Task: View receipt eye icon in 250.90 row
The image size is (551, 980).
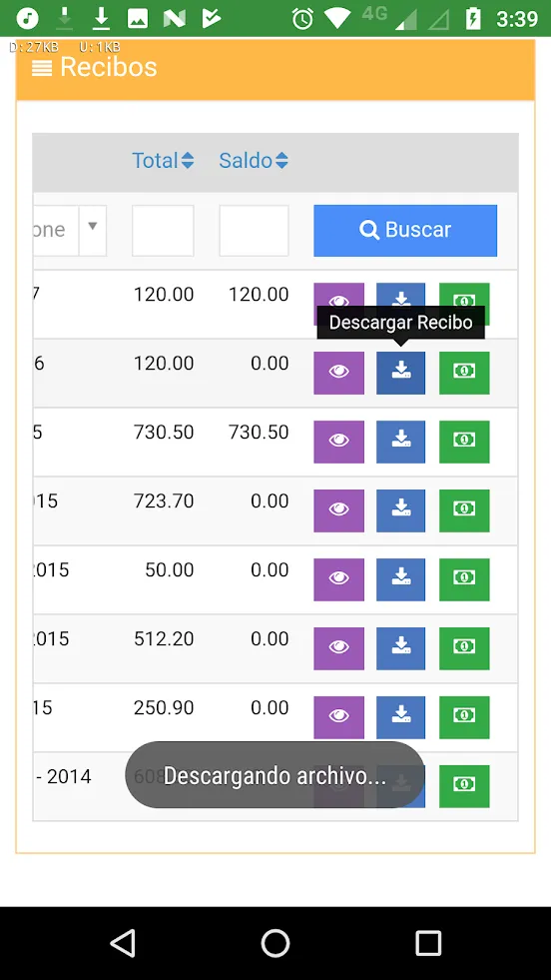Action: pyautogui.click(x=338, y=717)
